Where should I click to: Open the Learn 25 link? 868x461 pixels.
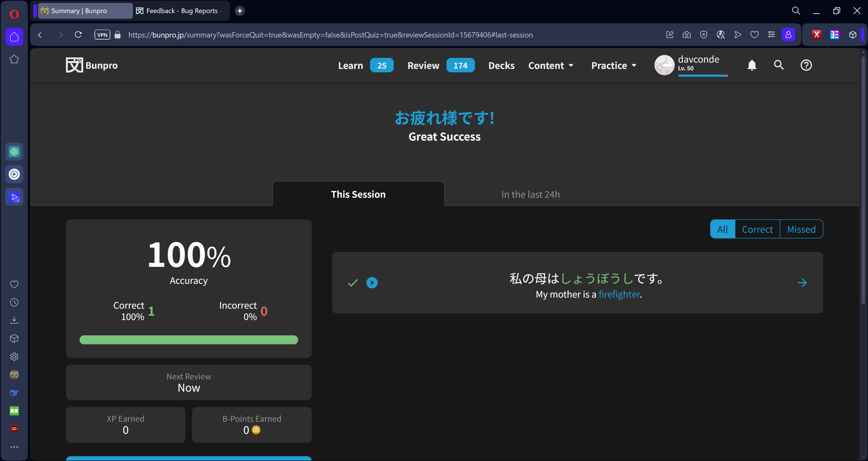pyautogui.click(x=366, y=65)
